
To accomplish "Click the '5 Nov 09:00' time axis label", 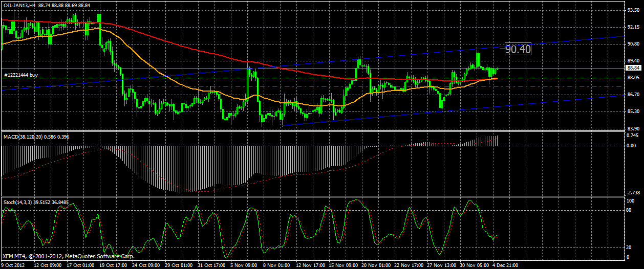I will tap(243, 265).
